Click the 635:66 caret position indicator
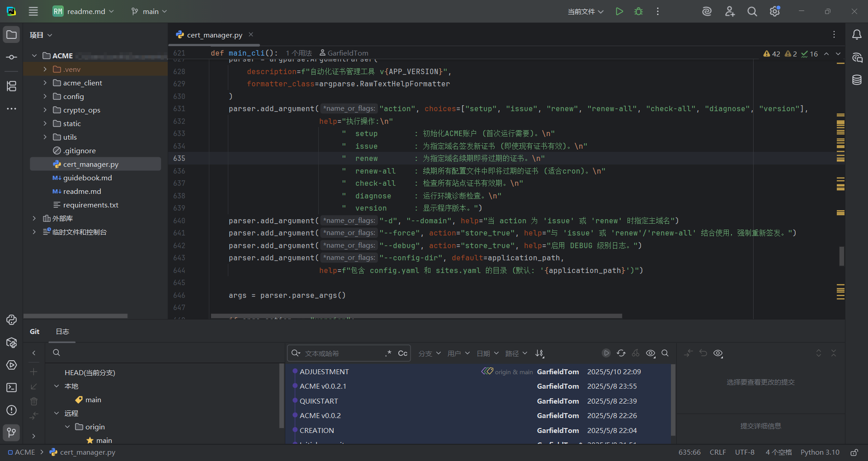The width and height of the screenshot is (868, 461). (689, 452)
